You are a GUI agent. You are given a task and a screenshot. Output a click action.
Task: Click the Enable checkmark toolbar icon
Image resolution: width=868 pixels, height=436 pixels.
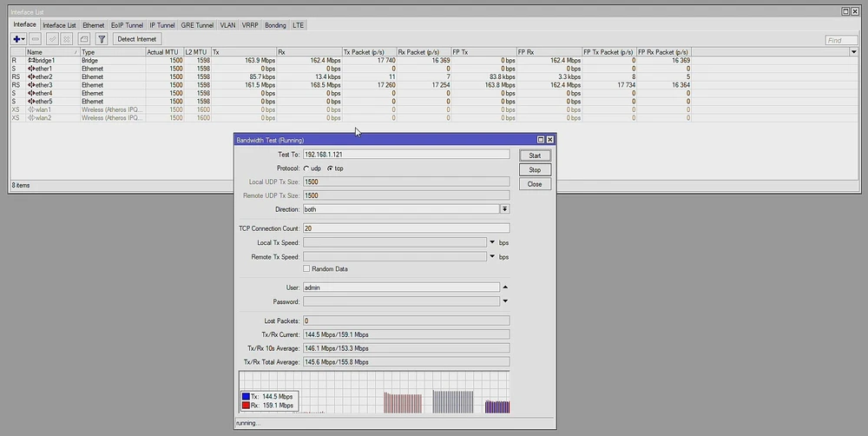pyautogui.click(x=52, y=39)
